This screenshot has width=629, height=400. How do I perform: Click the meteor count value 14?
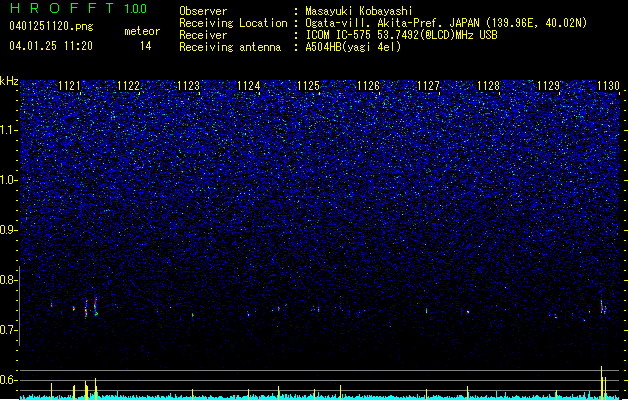click(x=146, y=46)
